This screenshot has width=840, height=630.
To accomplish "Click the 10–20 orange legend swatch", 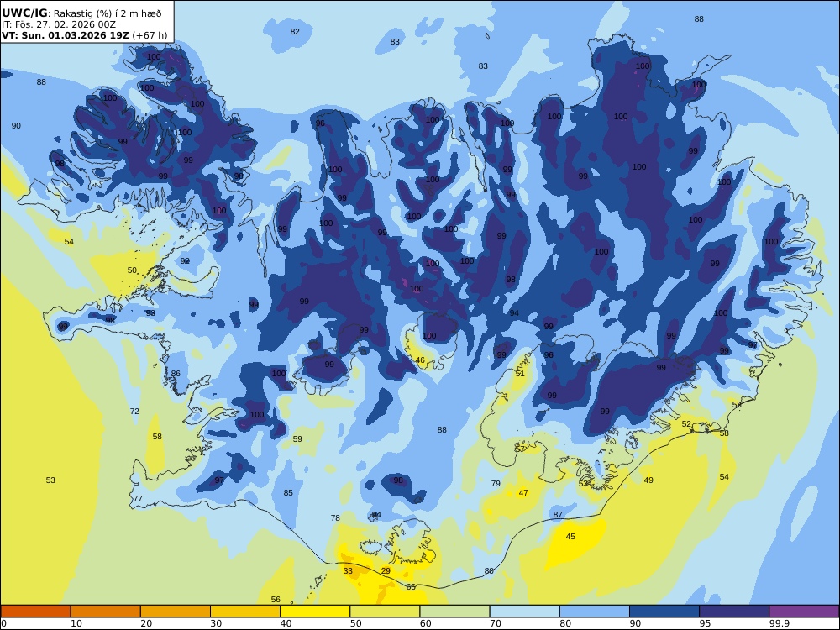I will point(106,612).
